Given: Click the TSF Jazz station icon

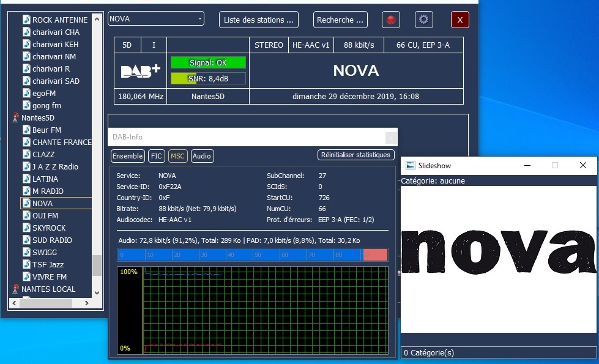Looking at the screenshot, I should click(x=26, y=264).
